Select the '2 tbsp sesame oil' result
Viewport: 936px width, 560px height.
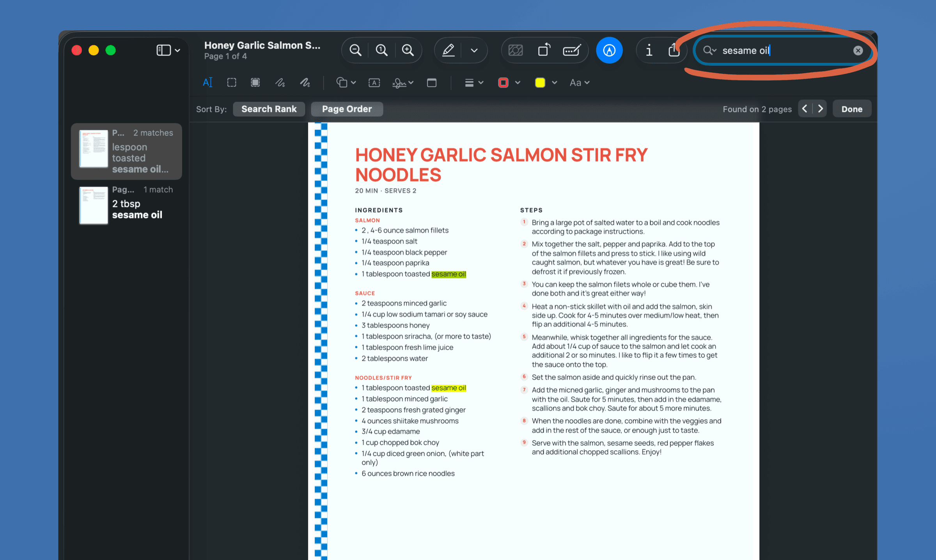(x=126, y=206)
